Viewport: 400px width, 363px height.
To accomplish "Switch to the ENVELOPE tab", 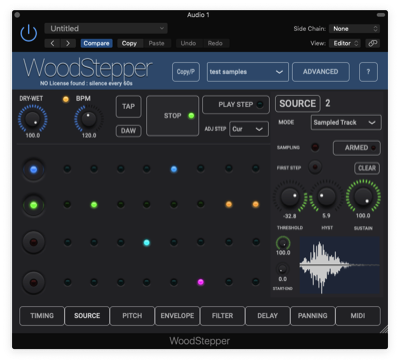I will pyautogui.click(x=177, y=316).
